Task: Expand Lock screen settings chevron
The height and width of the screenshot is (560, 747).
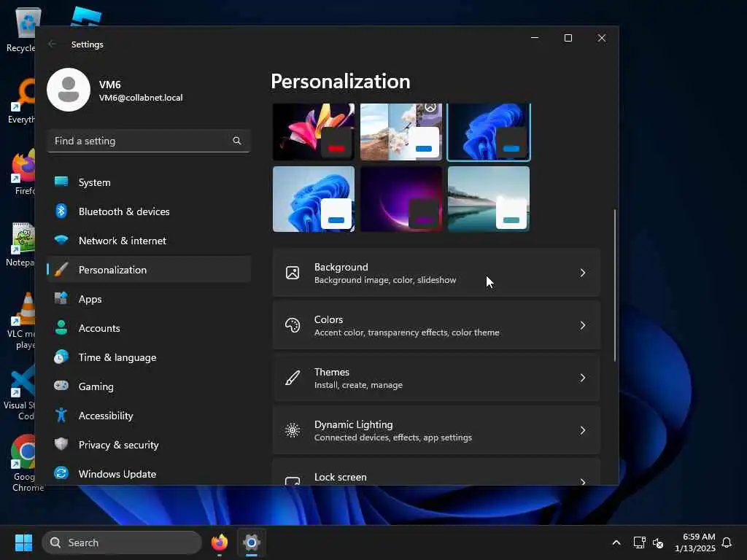Action: click(582, 481)
